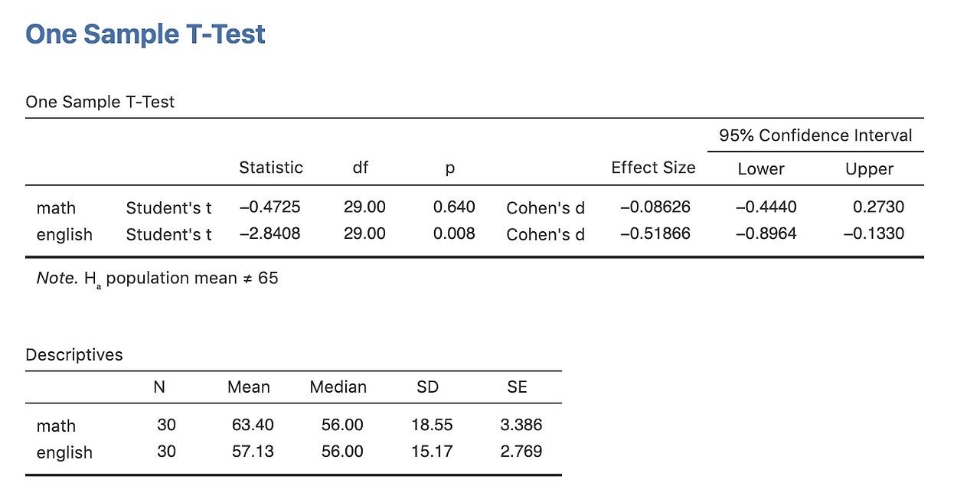The image size is (980, 496).
Task: Click the Statistic column header
Action: tap(271, 168)
